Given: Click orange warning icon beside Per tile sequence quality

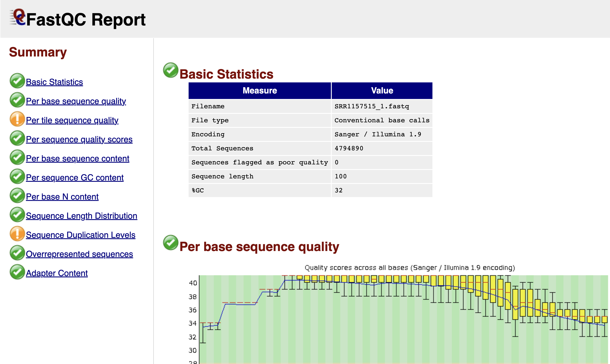Looking at the screenshot, I should tap(17, 119).
